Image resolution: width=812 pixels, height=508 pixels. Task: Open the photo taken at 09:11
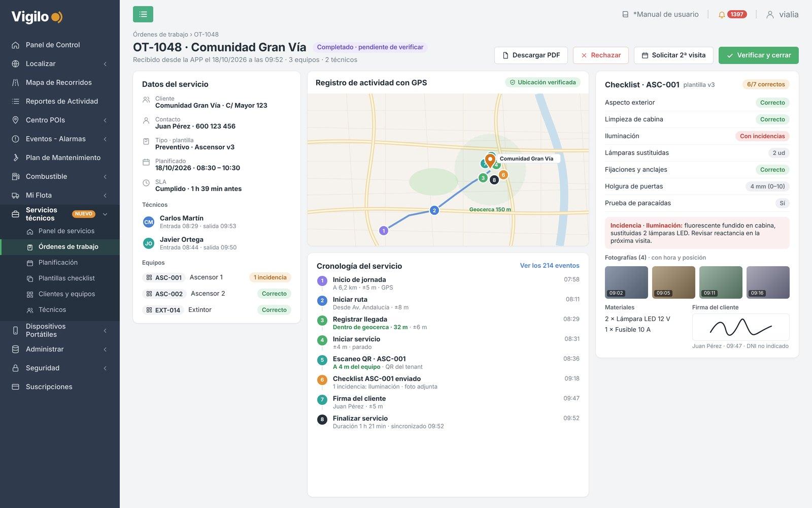[x=721, y=282]
